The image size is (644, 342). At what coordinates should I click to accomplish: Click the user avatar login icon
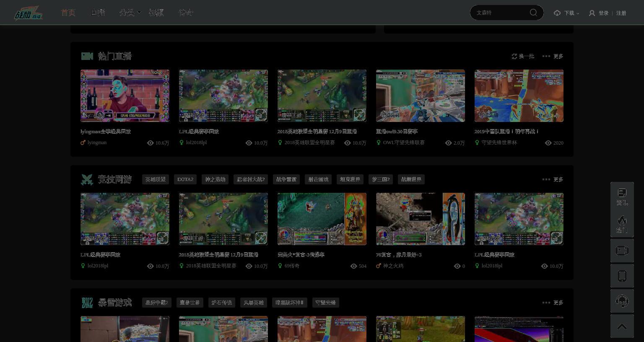(592, 13)
